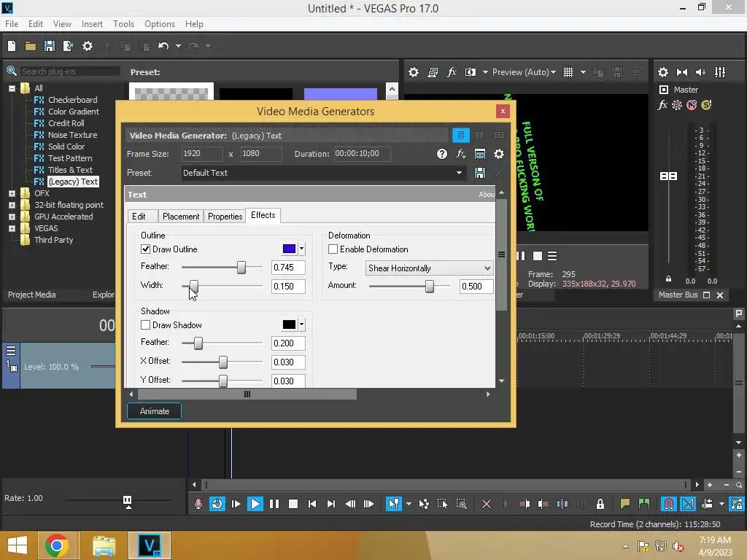Create a new project with toolbar icon
Screen dimensions: 747x560
coord(12,46)
